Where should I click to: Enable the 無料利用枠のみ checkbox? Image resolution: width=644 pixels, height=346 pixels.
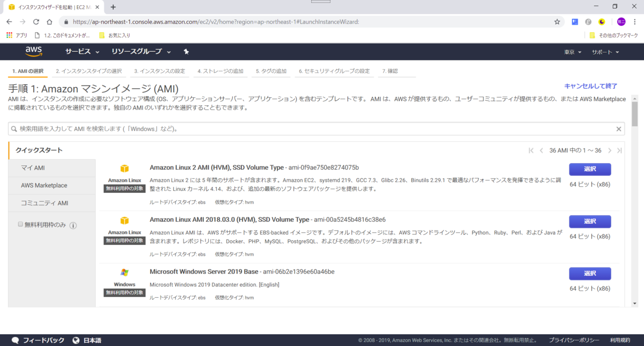[20, 224]
